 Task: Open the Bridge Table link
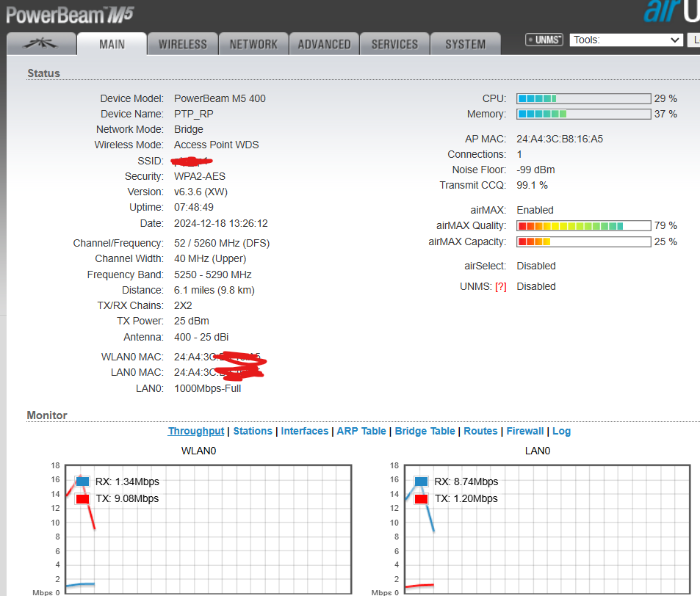tap(425, 431)
